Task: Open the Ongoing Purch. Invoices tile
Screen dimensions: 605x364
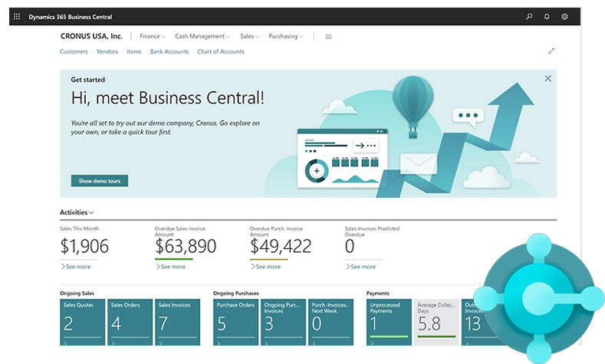Action: [x=283, y=323]
